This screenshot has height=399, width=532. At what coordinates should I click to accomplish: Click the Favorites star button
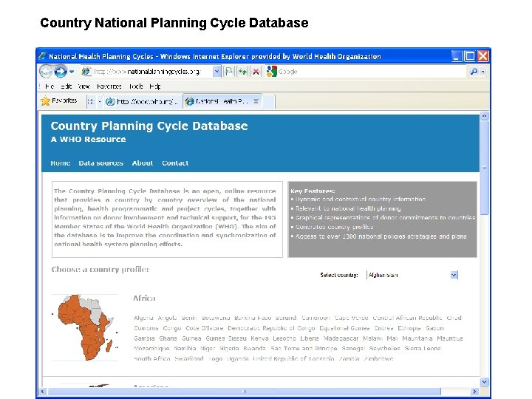click(x=58, y=100)
